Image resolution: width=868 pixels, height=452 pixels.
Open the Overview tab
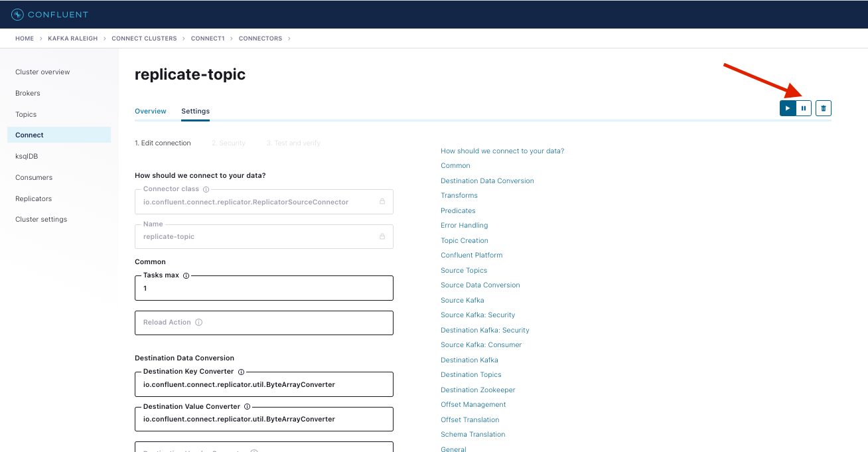click(151, 111)
